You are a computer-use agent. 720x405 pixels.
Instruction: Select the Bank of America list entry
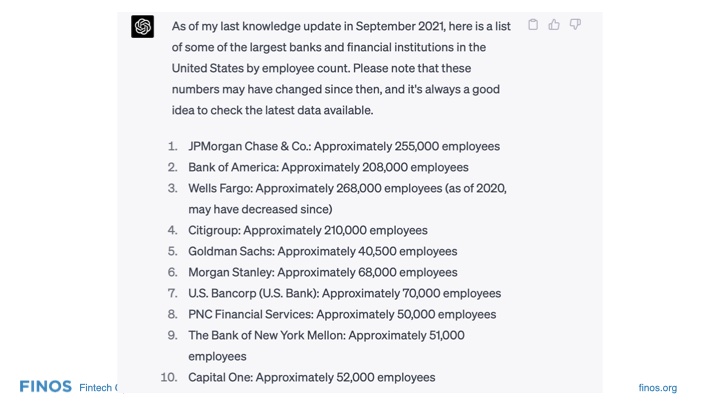pos(328,167)
